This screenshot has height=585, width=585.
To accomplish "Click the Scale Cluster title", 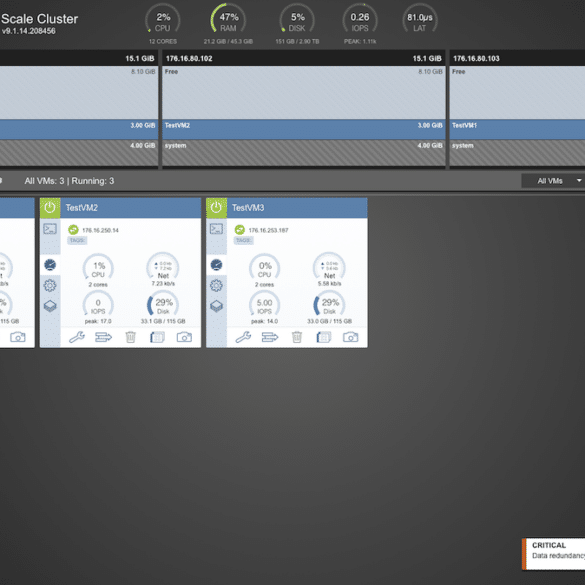I will pos(40,19).
